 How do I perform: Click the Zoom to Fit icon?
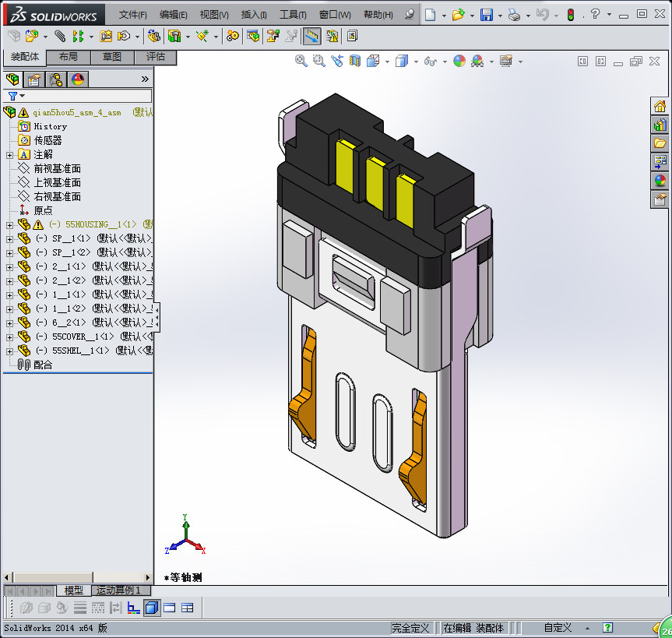pos(301,62)
